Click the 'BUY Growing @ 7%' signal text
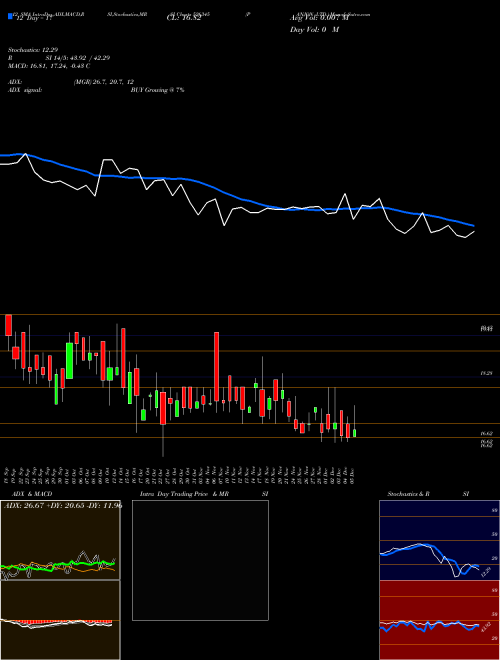 157,90
